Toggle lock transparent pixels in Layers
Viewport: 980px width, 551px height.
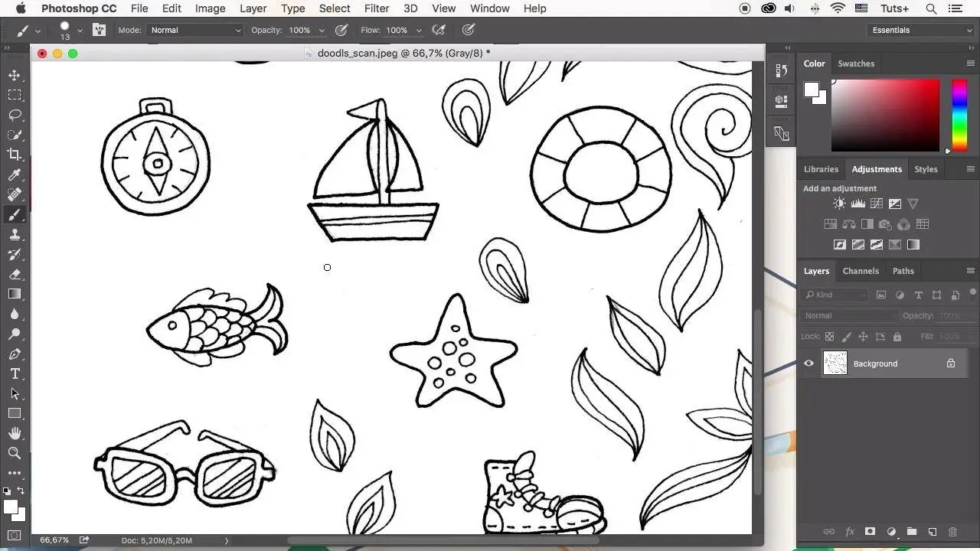[829, 337]
